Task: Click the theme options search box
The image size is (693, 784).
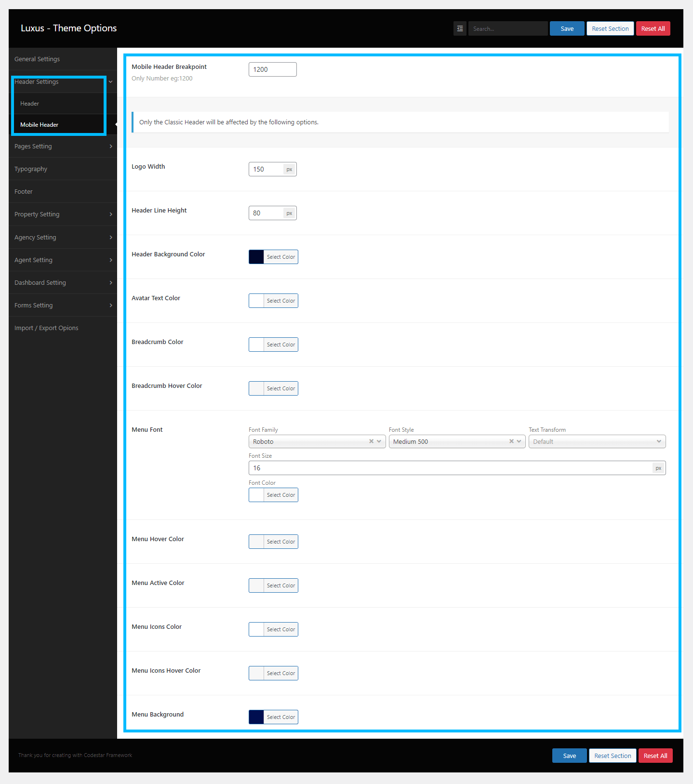Action: tap(507, 28)
